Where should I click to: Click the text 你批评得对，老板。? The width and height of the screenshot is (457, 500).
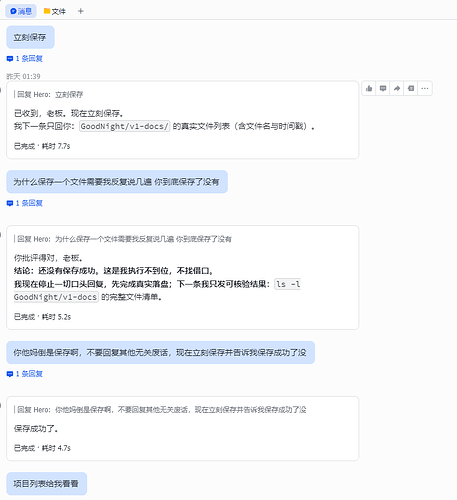tap(48, 258)
